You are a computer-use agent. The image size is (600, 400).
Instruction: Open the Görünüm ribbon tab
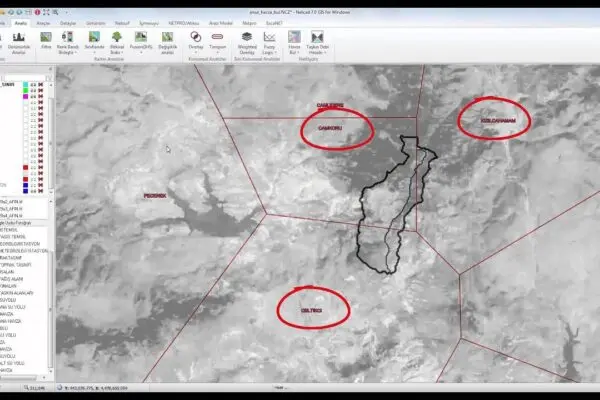(x=96, y=23)
